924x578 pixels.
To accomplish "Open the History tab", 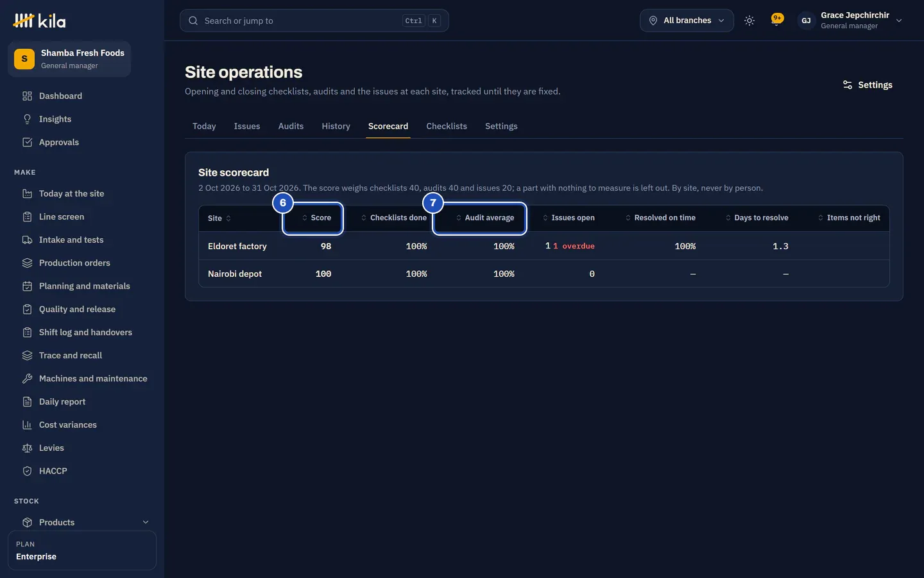I will coord(336,127).
